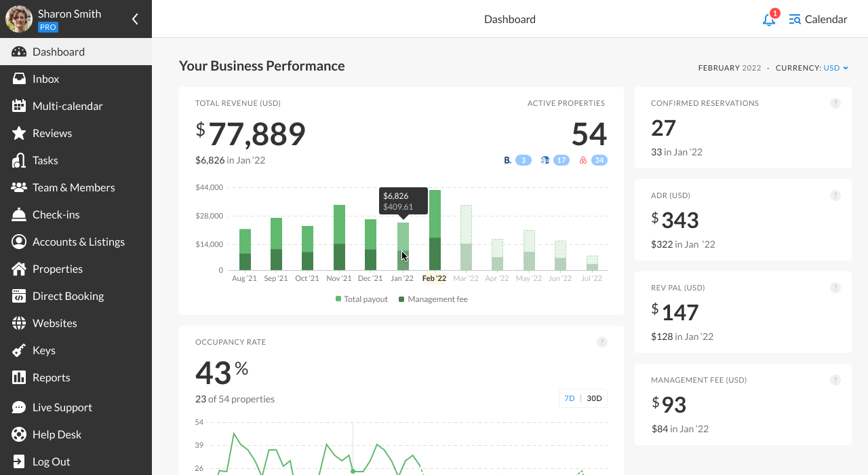Switch occupancy chart to 30D view
The width and height of the screenshot is (868, 475).
[594, 398]
